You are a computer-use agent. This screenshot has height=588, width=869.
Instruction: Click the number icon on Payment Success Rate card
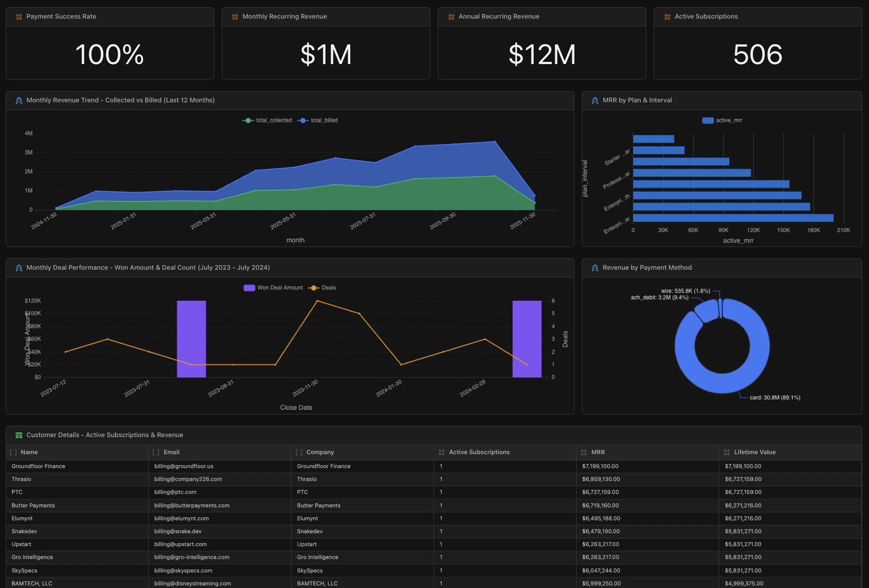click(19, 17)
